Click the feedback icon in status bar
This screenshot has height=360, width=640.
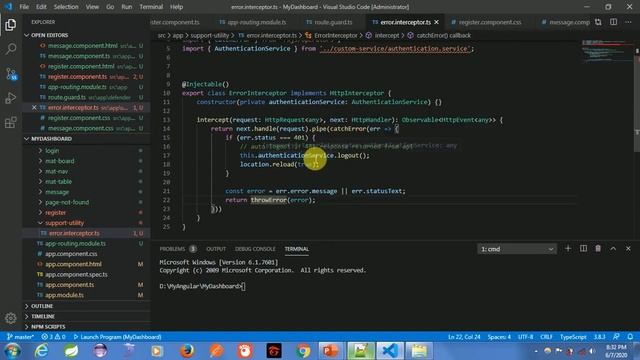(616, 337)
